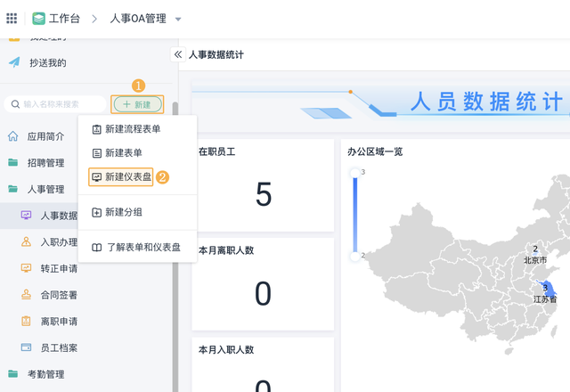Click the 应用简介 home icon
The image size is (570, 392).
tap(13, 136)
